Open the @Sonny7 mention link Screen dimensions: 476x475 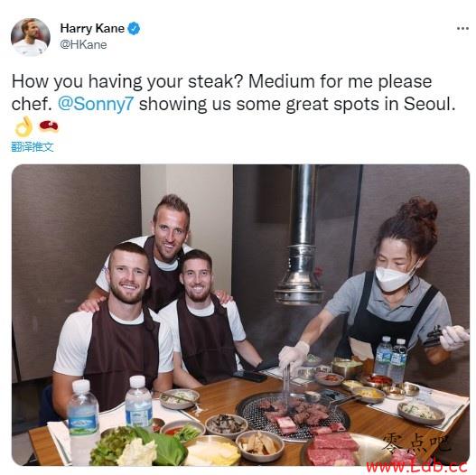pos(96,104)
